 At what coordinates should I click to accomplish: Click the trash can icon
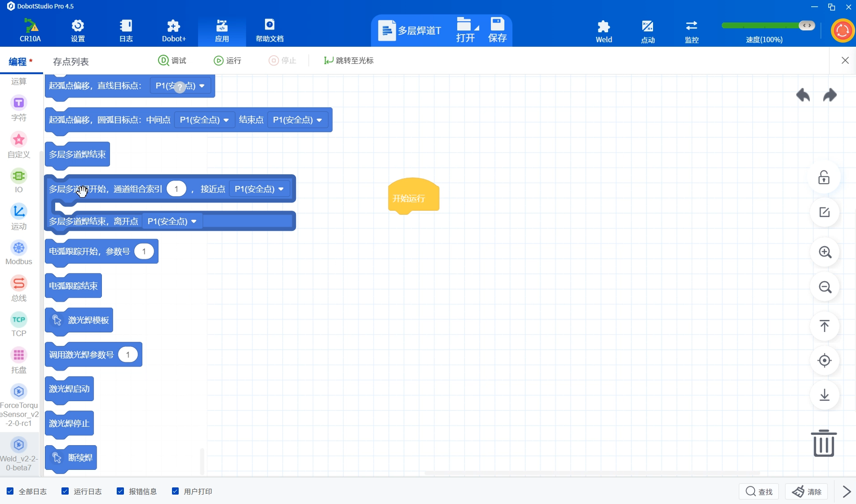823,443
